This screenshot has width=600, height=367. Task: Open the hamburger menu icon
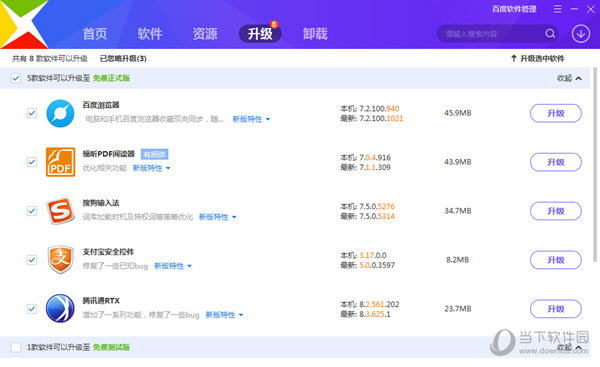pos(558,9)
